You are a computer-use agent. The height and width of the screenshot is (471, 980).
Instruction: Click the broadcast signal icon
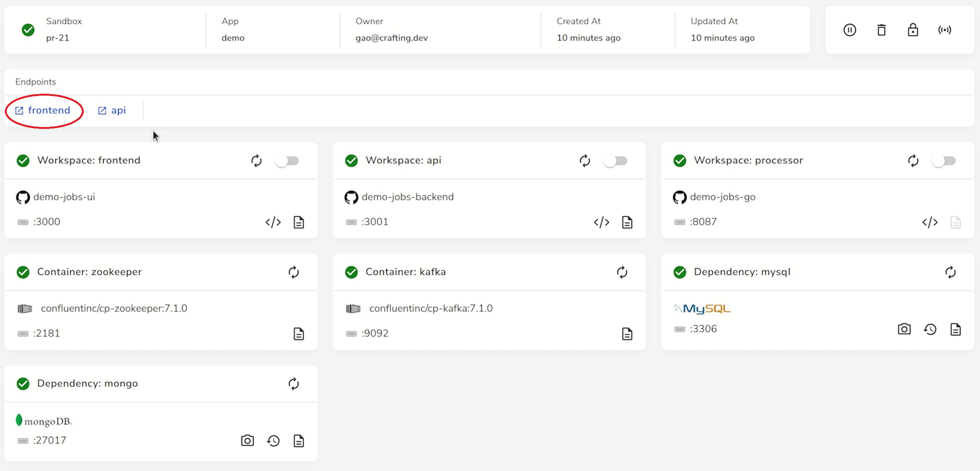(x=944, y=30)
